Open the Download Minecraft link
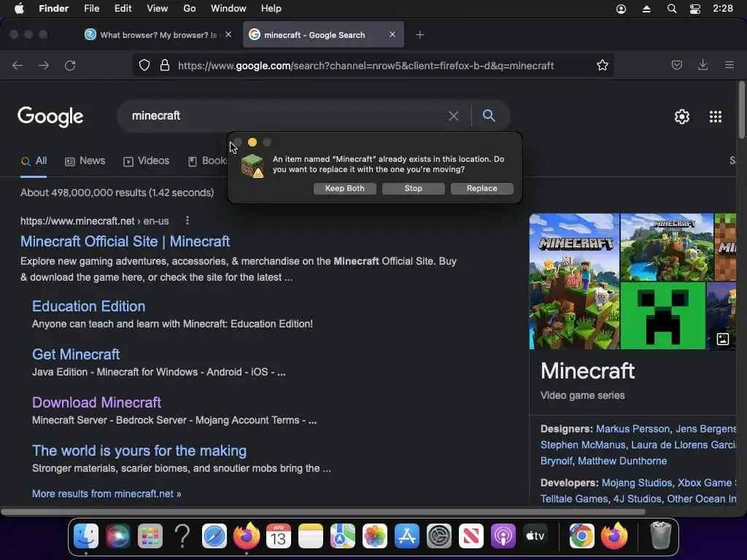Image resolution: width=747 pixels, height=560 pixels. coord(97,402)
